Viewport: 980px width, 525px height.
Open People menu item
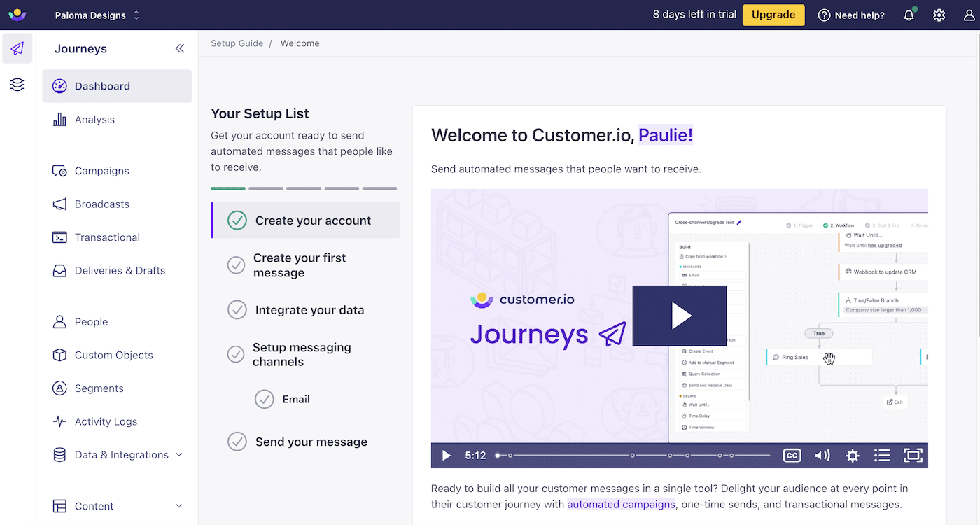[117, 322]
